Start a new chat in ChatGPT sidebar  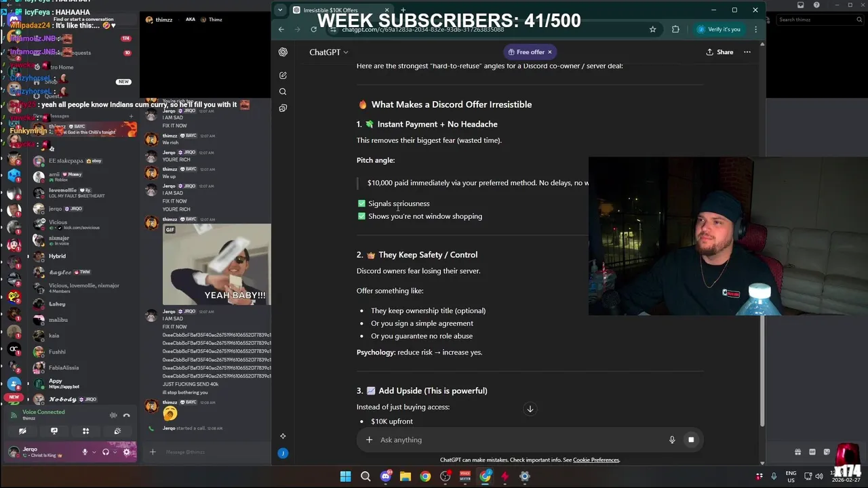click(x=283, y=75)
